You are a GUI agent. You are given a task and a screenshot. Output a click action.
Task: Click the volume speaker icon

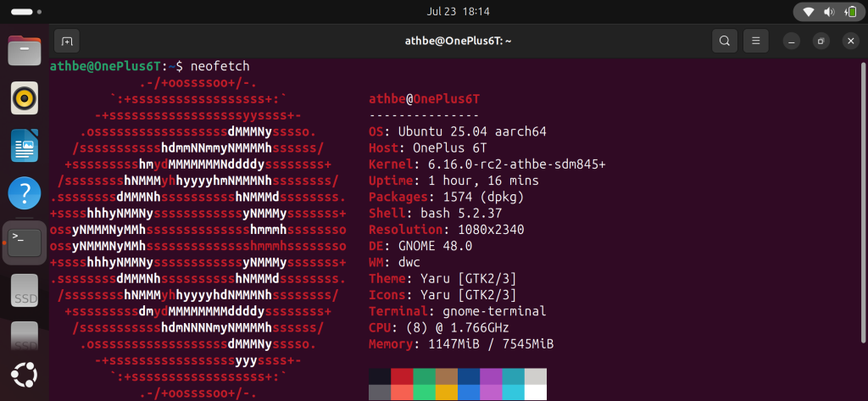pos(830,13)
